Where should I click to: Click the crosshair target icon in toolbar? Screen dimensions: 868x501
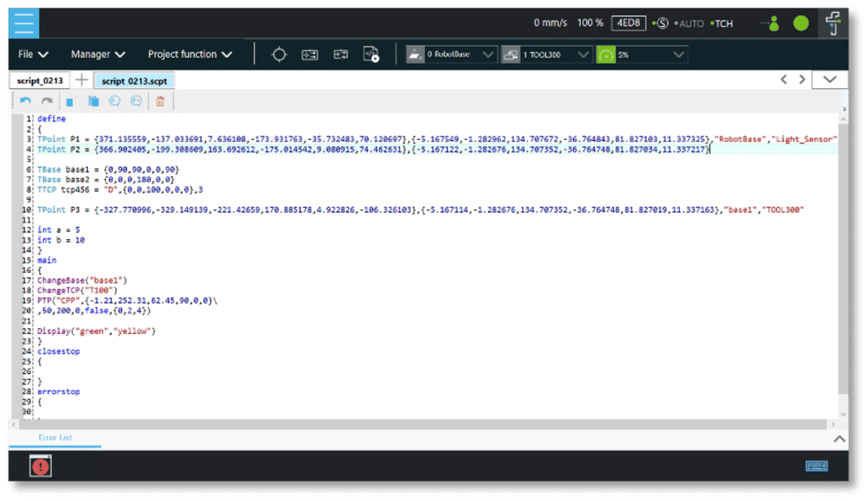tap(279, 54)
